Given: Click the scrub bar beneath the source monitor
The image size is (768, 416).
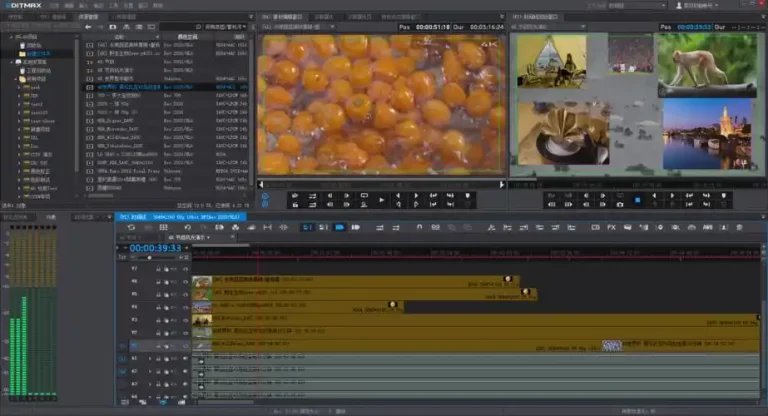Looking at the screenshot, I should coord(380,183).
